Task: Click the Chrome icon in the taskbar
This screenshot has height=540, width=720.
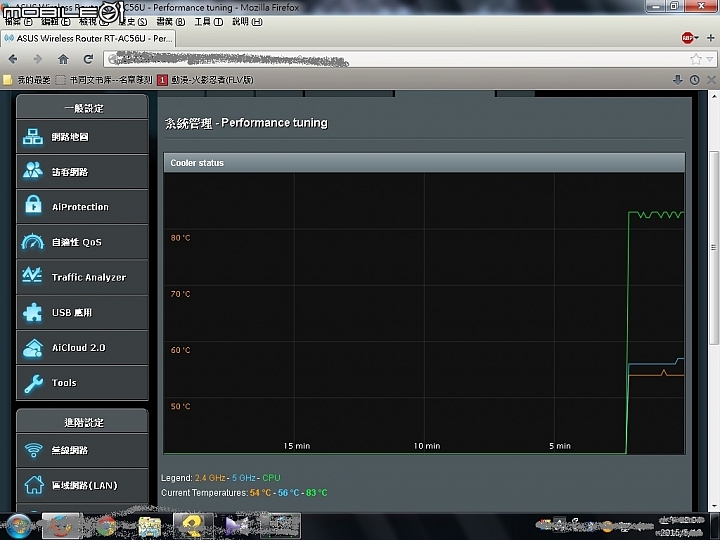Action: pyautogui.click(x=106, y=527)
